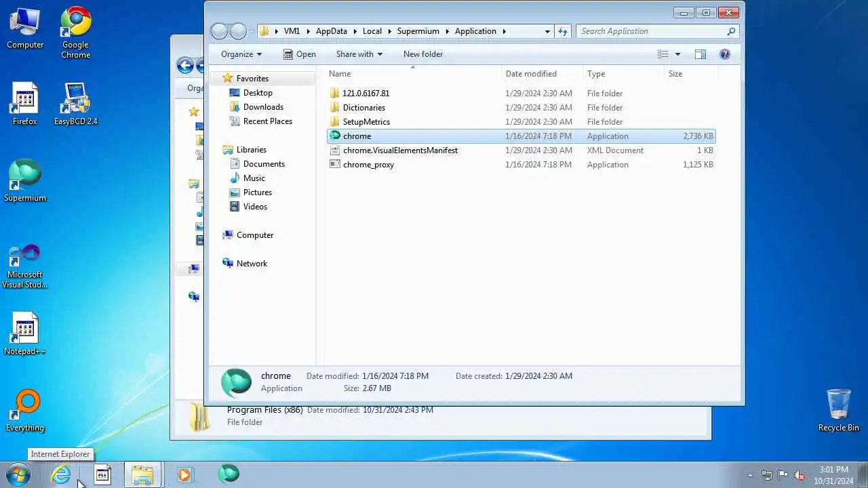Image resolution: width=868 pixels, height=488 pixels.
Task: Select the Notepad++ desktop shortcut
Action: pos(25,334)
